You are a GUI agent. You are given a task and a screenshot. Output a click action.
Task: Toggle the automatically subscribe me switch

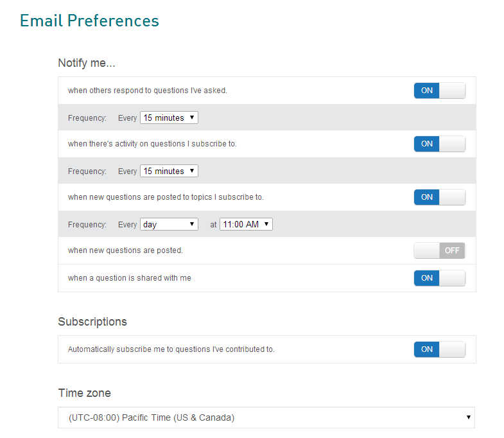(439, 349)
